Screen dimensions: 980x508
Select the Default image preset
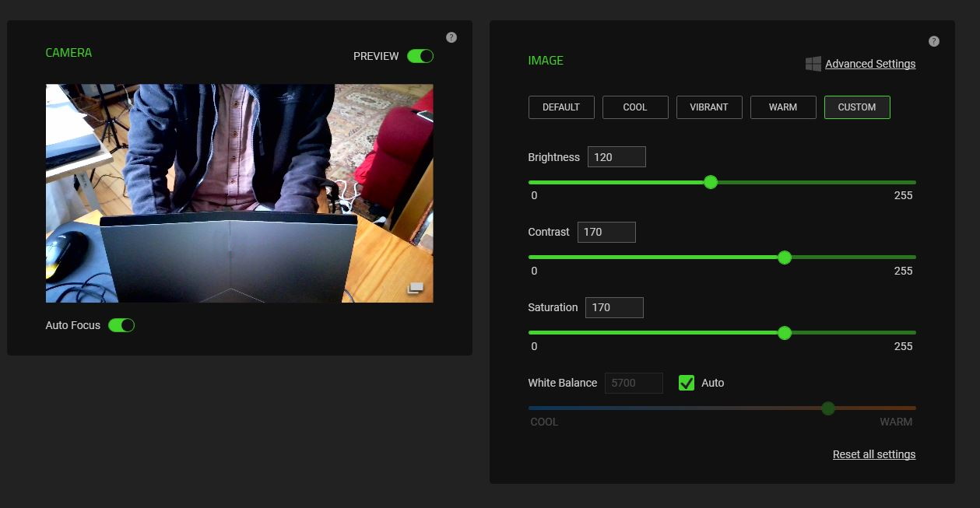[x=561, y=107]
